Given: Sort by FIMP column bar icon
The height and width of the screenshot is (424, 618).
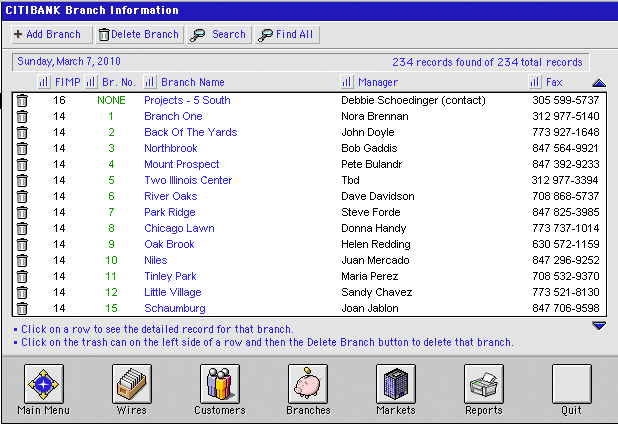Looking at the screenshot, I should pyautogui.click(x=44, y=82).
